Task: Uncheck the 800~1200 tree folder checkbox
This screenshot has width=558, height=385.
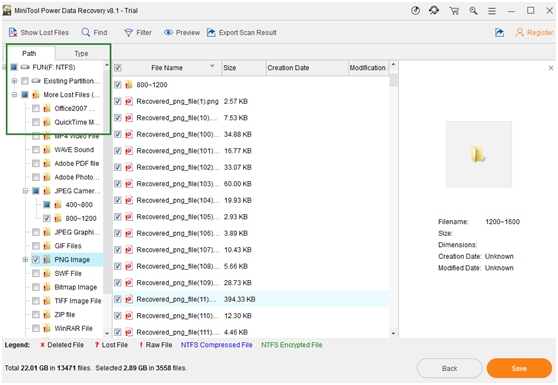Action: click(47, 218)
